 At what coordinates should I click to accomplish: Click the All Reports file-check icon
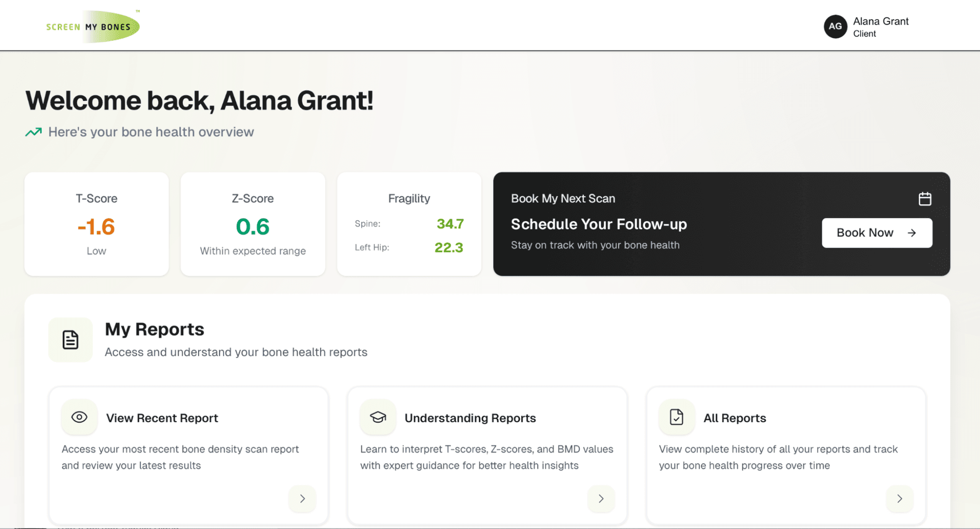676,417
